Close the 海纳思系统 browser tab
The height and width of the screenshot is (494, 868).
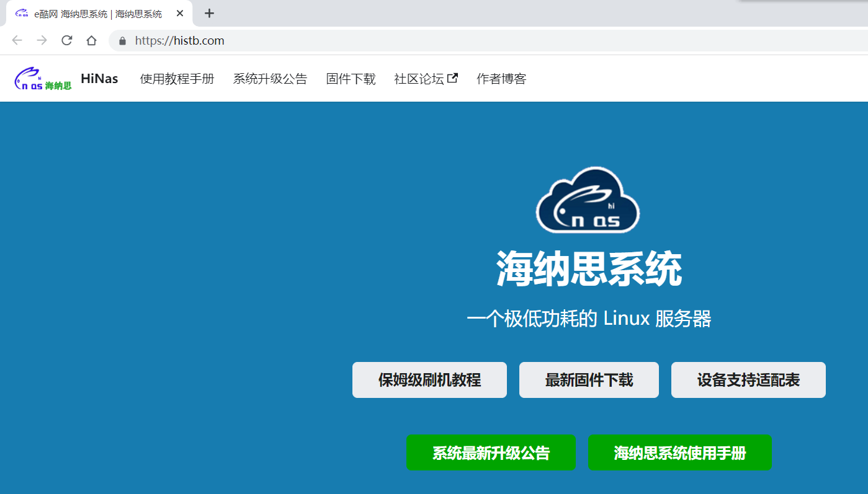180,13
